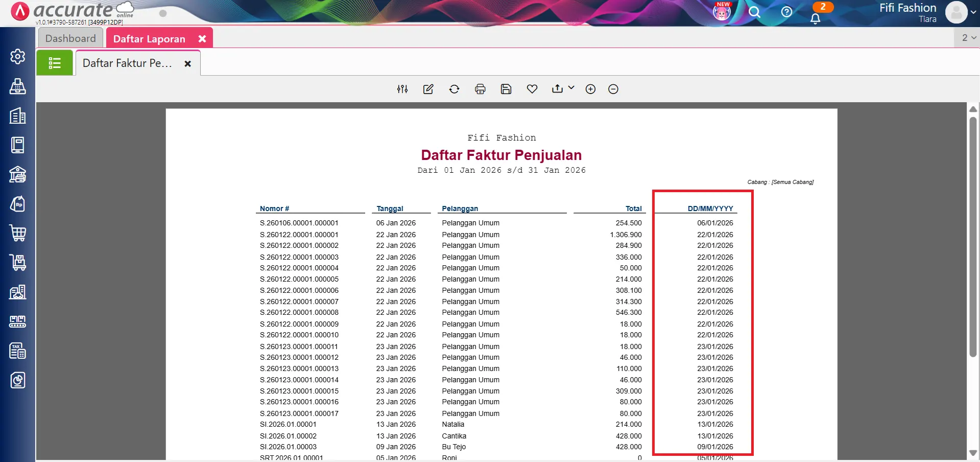The image size is (980, 462).
Task: Open the green report list button
Action: [55, 63]
